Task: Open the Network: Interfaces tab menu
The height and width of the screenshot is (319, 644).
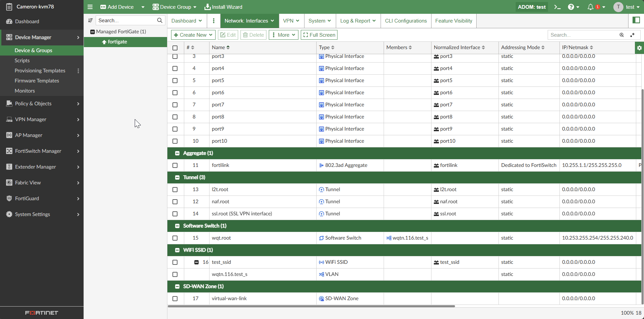Action: pos(249,21)
